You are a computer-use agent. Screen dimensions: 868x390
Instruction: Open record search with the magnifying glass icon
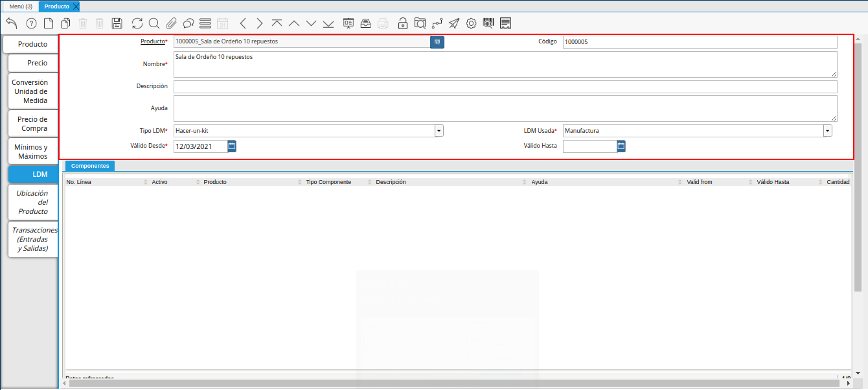(x=154, y=23)
